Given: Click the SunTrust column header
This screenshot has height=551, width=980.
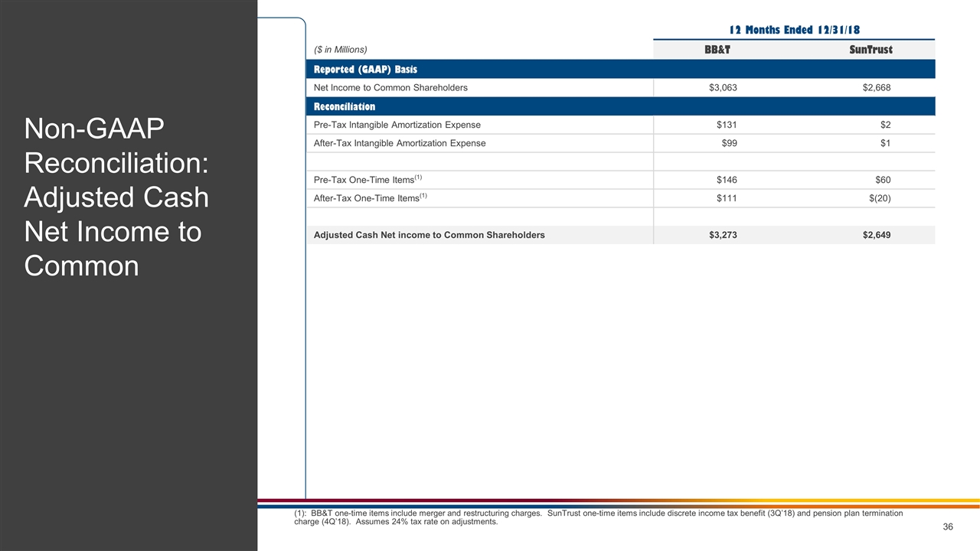Looking at the screenshot, I should (x=871, y=50).
